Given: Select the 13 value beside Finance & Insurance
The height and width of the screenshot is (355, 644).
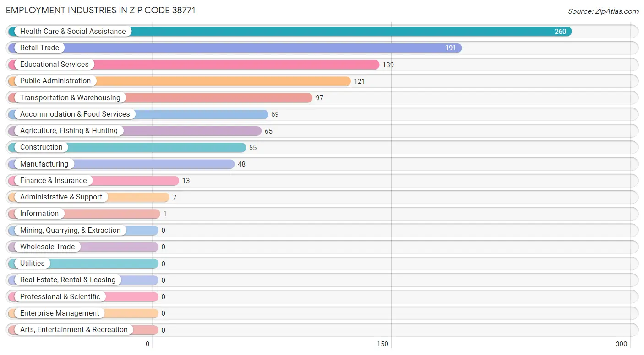Looking at the screenshot, I should point(186,181).
